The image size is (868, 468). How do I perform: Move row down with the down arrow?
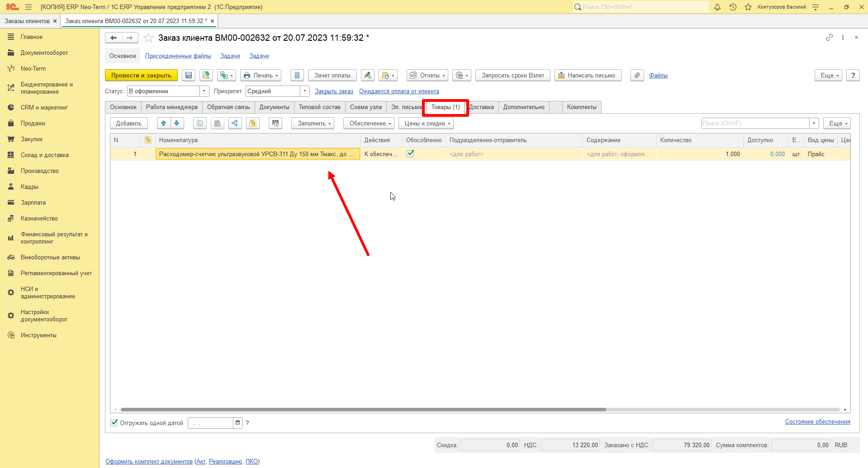tap(177, 123)
